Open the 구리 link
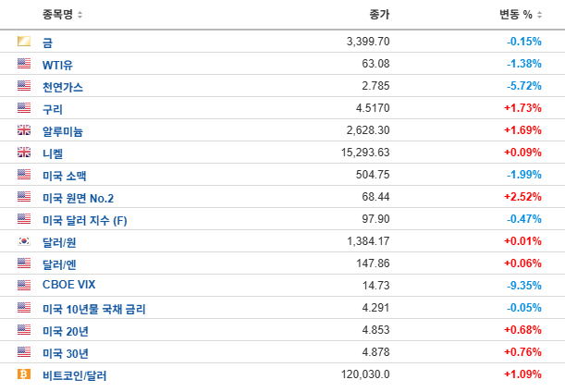The height and width of the screenshot is (392, 565). 53,108
